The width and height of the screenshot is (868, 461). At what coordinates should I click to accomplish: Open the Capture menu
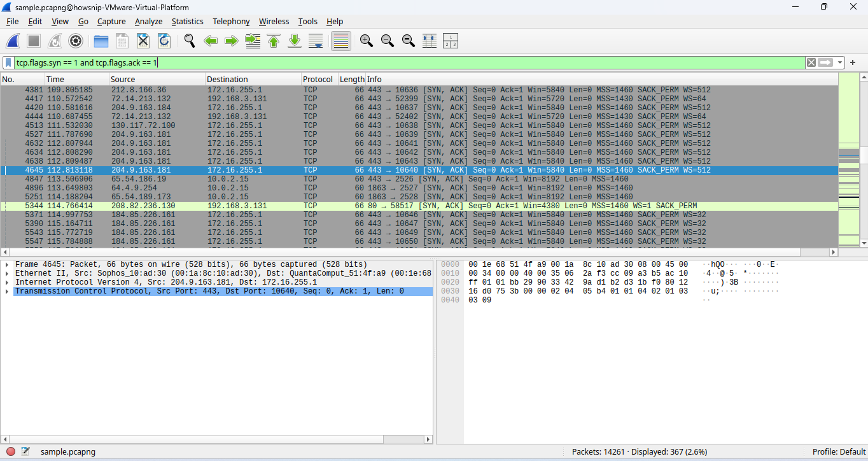111,21
